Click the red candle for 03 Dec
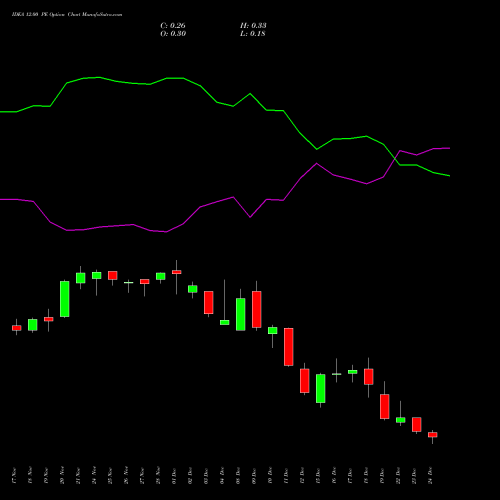 click(x=209, y=302)
